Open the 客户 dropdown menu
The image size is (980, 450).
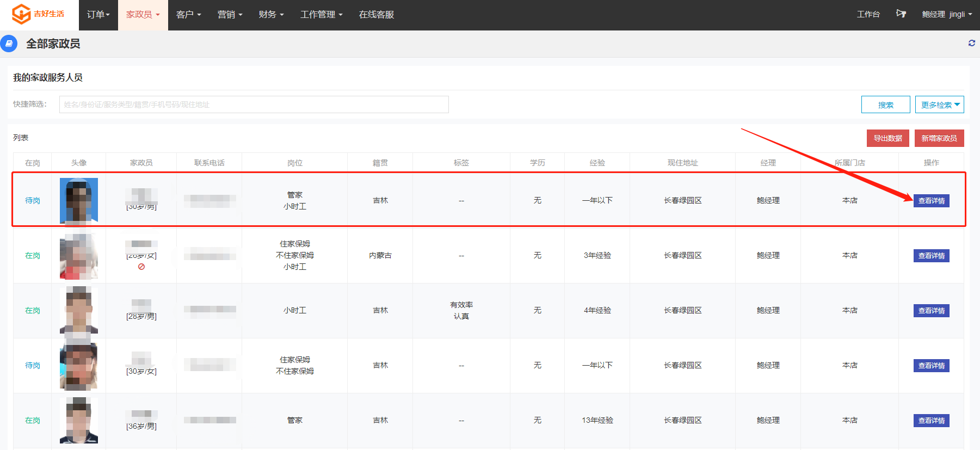pos(189,15)
